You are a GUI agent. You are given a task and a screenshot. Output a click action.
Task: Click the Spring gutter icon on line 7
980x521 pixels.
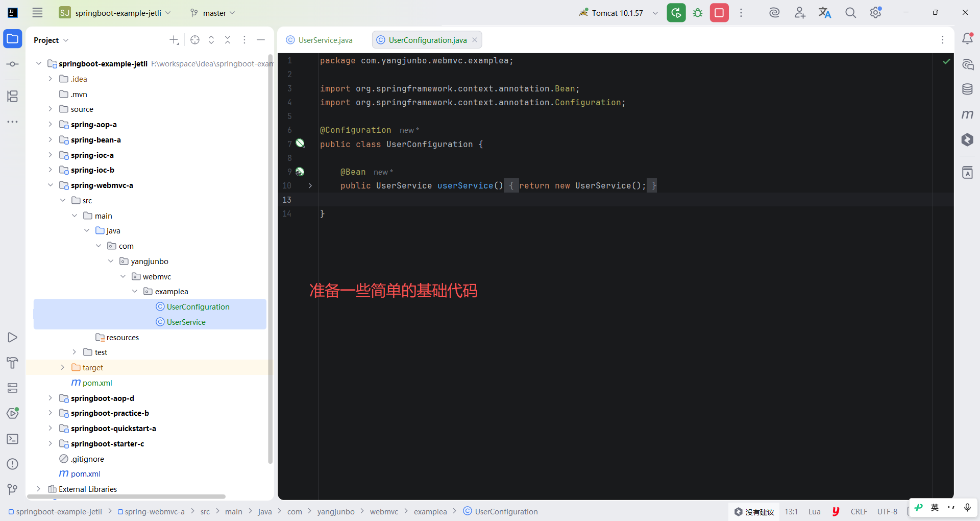tap(300, 144)
